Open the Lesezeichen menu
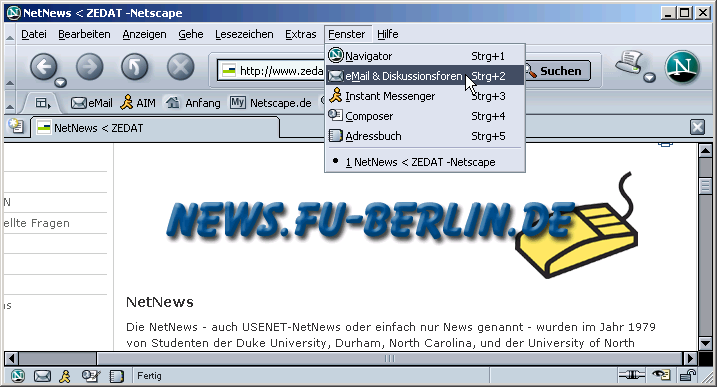Image resolution: width=717 pixels, height=387 pixels. click(x=244, y=34)
